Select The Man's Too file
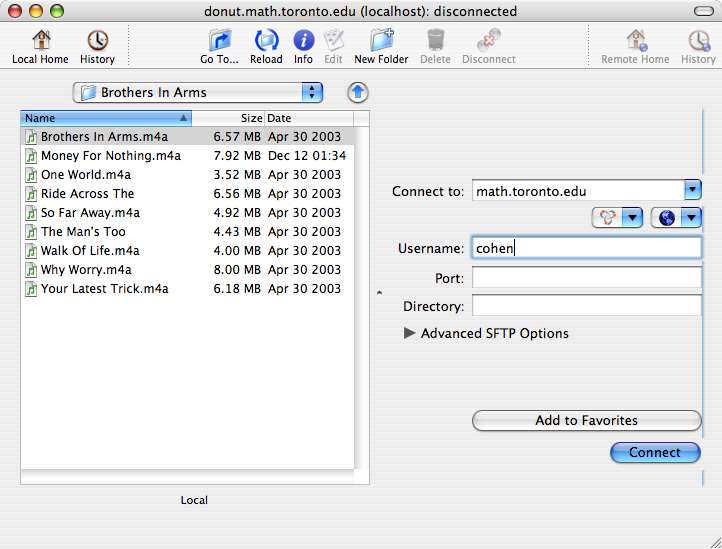 pos(188,232)
